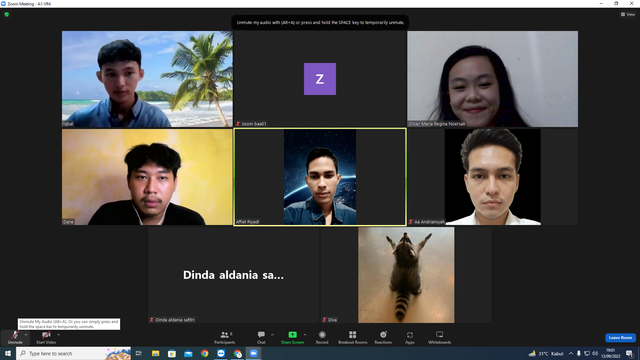The width and height of the screenshot is (640, 360).
Task: Select Dane's video tile with yellow background
Action: 147,177
